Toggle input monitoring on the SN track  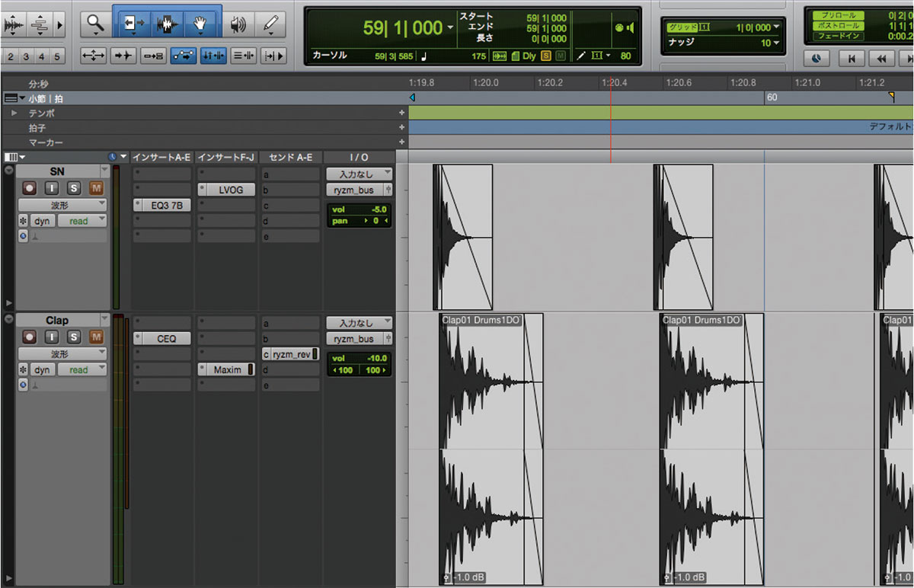point(52,187)
